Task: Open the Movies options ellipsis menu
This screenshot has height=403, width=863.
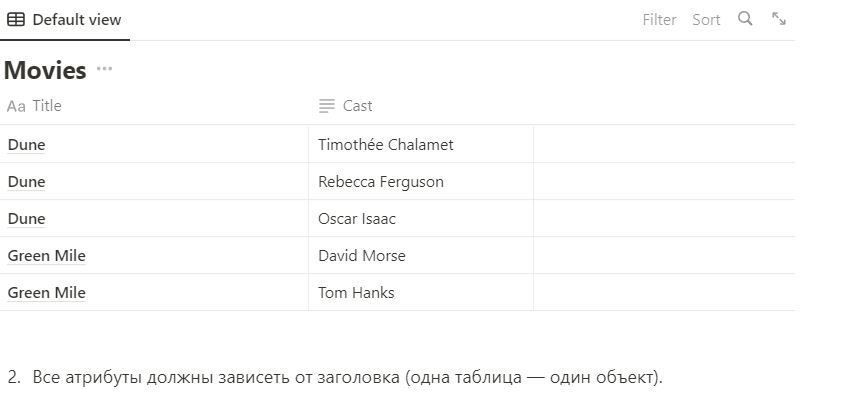Action: (105, 70)
